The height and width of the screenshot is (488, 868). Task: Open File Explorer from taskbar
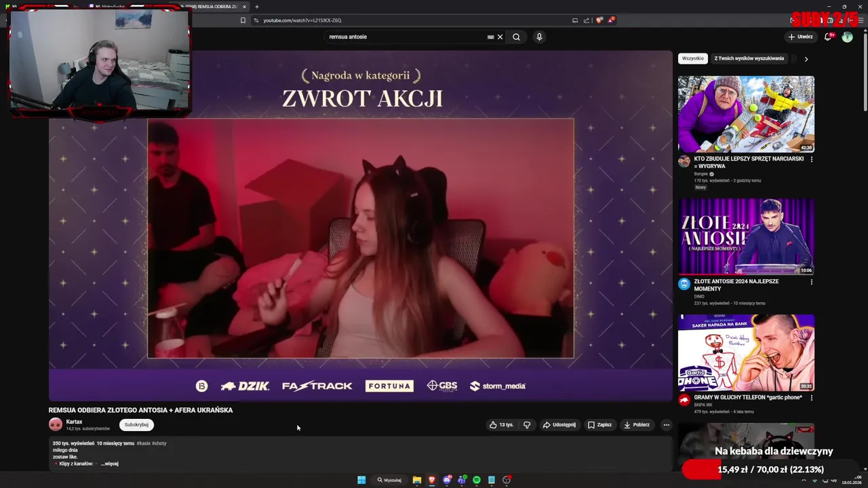[417, 480]
